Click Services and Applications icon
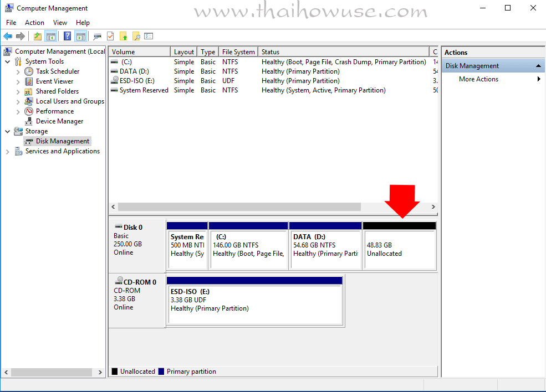This screenshot has width=546, height=392. [18, 151]
